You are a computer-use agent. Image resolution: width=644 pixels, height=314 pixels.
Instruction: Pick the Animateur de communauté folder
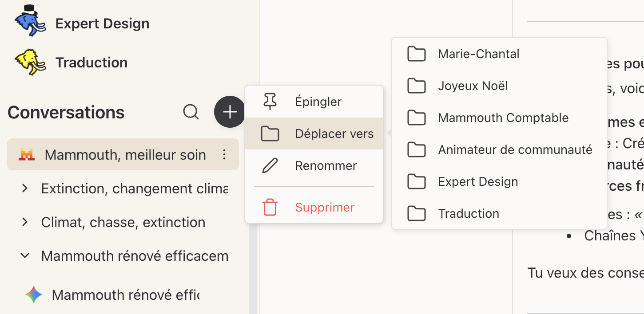tap(515, 150)
